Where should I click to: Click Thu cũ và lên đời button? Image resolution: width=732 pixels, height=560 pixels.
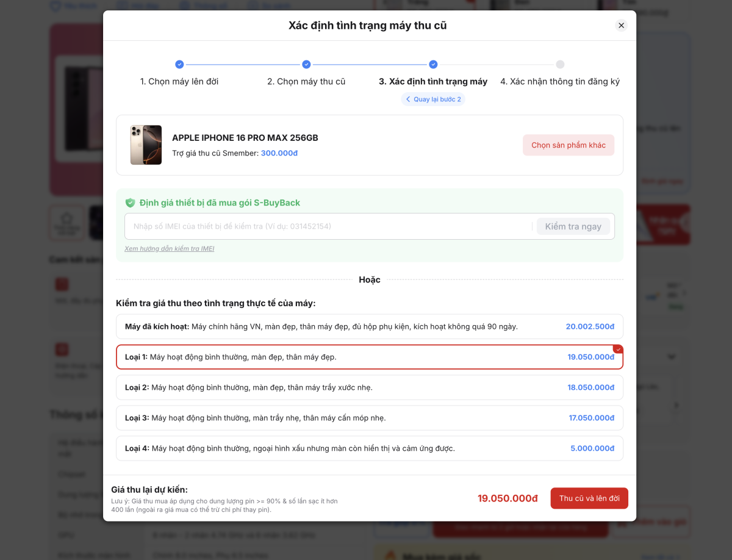(589, 498)
